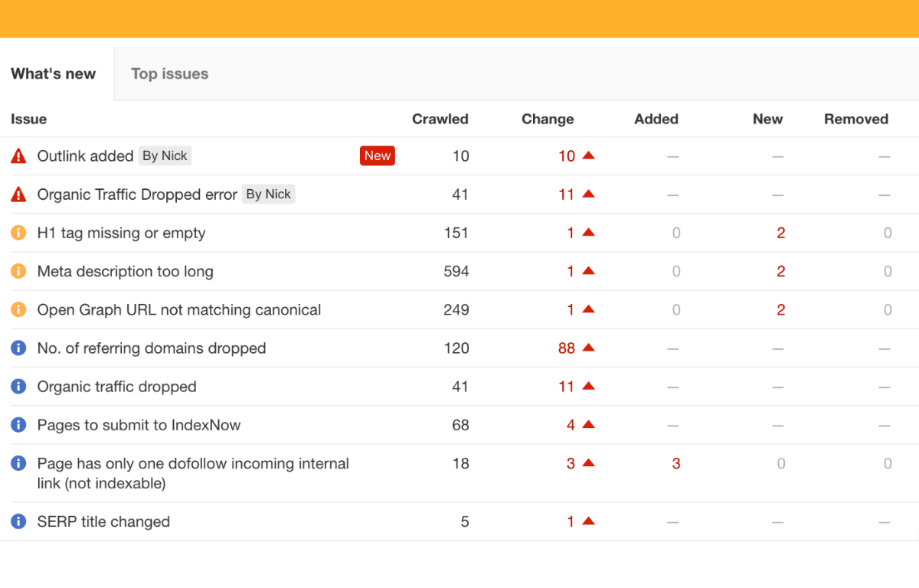Click New value 2 in Meta description row
This screenshot has height=588, width=919.
(780, 271)
